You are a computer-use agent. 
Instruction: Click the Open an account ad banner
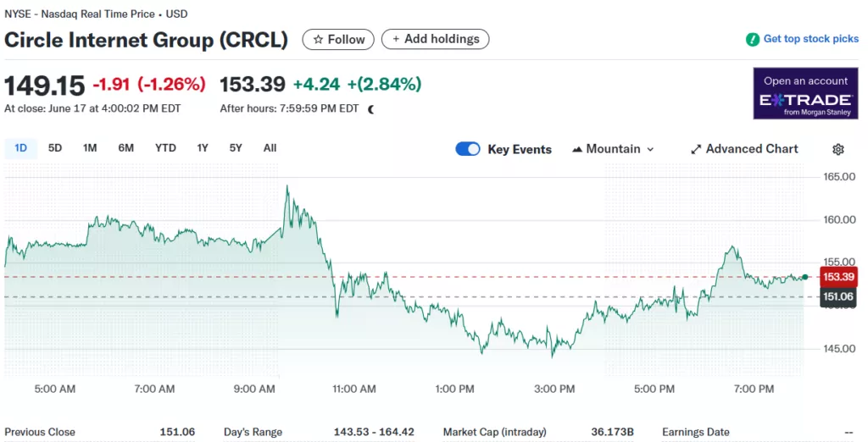[x=804, y=81]
